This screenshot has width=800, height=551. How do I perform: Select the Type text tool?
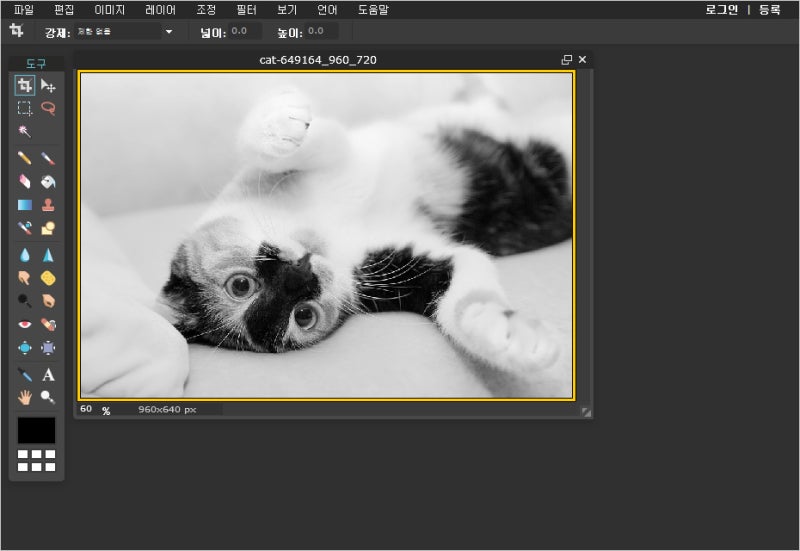tap(48, 374)
